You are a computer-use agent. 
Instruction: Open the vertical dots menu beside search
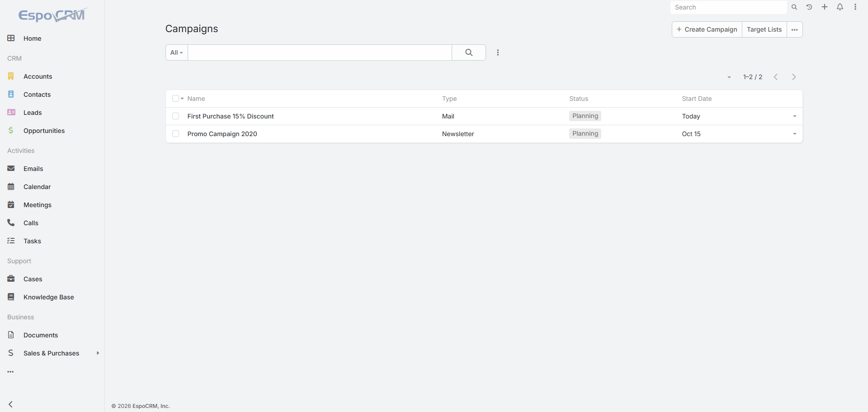pos(498,52)
